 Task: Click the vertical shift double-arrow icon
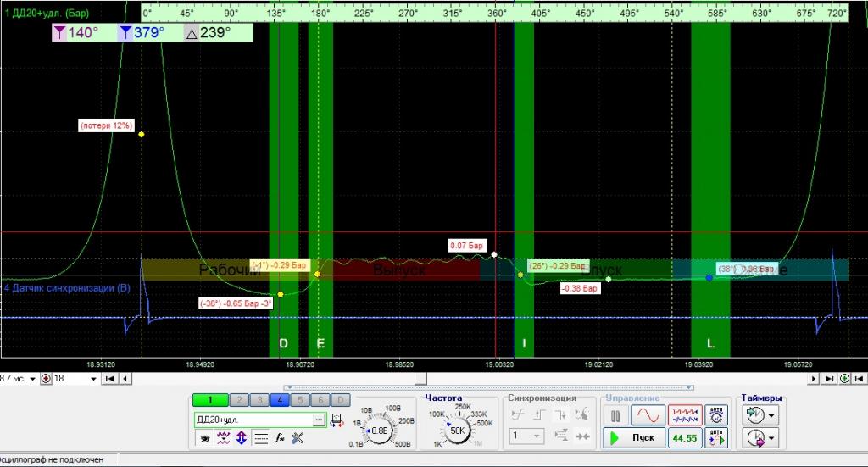[242, 438]
